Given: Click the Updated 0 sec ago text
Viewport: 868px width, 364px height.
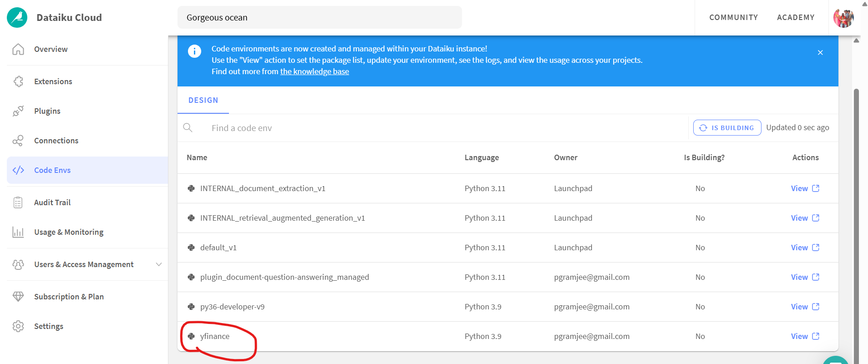Looking at the screenshot, I should pyautogui.click(x=797, y=127).
